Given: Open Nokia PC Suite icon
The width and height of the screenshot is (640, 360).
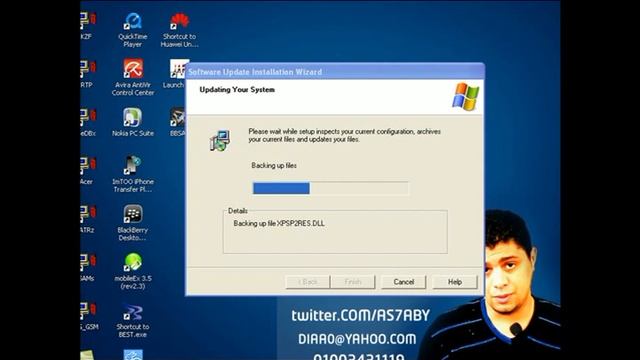Looking at the screenshot, I should pos(133,122).
